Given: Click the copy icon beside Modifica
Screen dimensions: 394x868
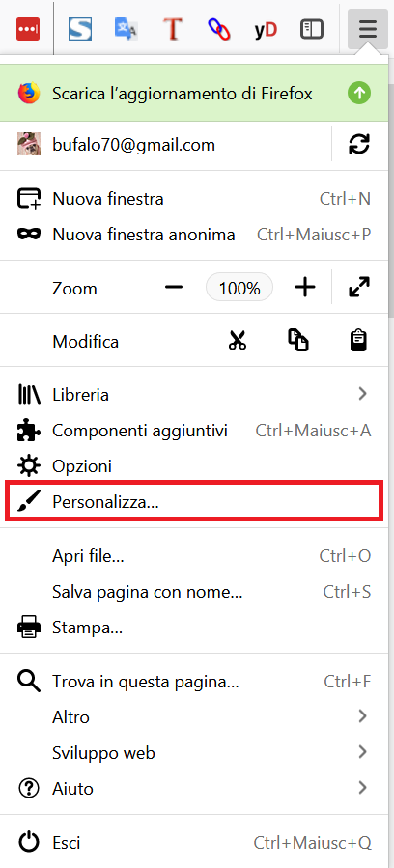Looking at the screenshot, I should 298,341.
